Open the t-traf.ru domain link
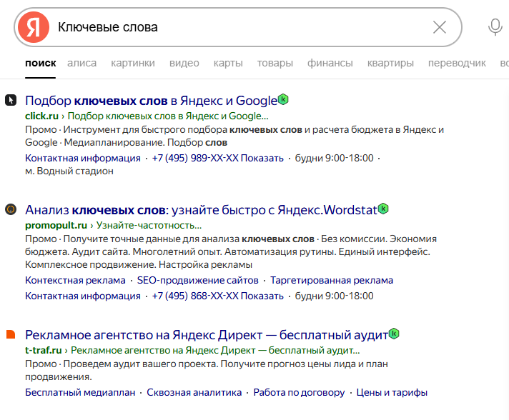 (x=43, y=350)
